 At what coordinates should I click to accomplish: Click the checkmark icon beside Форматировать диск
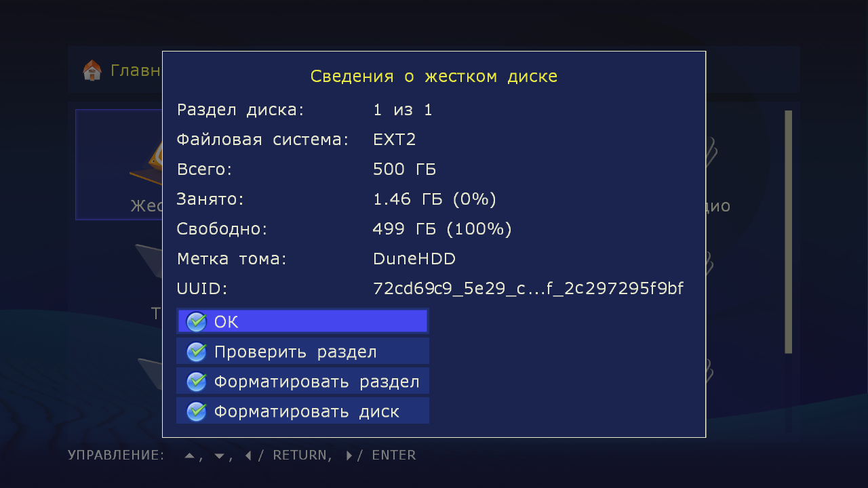196,411
